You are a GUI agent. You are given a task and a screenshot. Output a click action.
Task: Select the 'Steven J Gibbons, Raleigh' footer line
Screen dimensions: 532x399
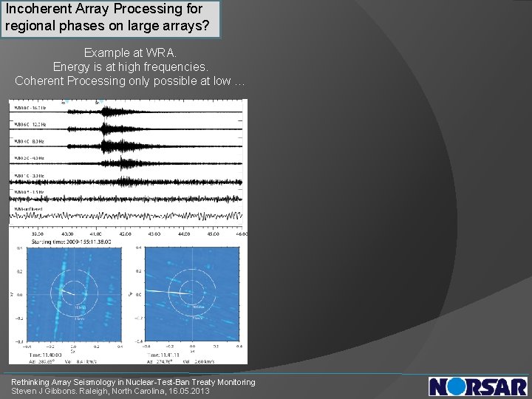pyautogui.click(x=110, y=391)
